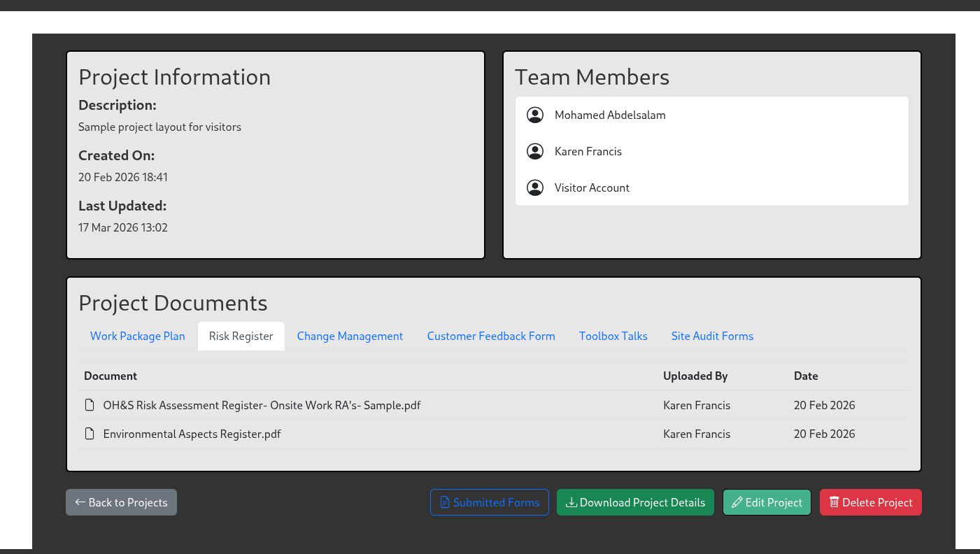Go back using the Back to Projects button
The width and height of the screenshot is (980, 554).
coord(121,502)
